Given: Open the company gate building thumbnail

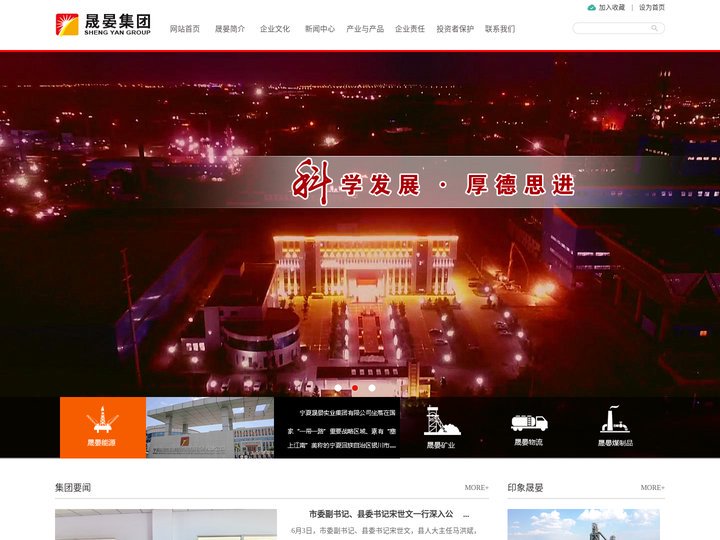Looking at the screenshot, I should (210, 428).
